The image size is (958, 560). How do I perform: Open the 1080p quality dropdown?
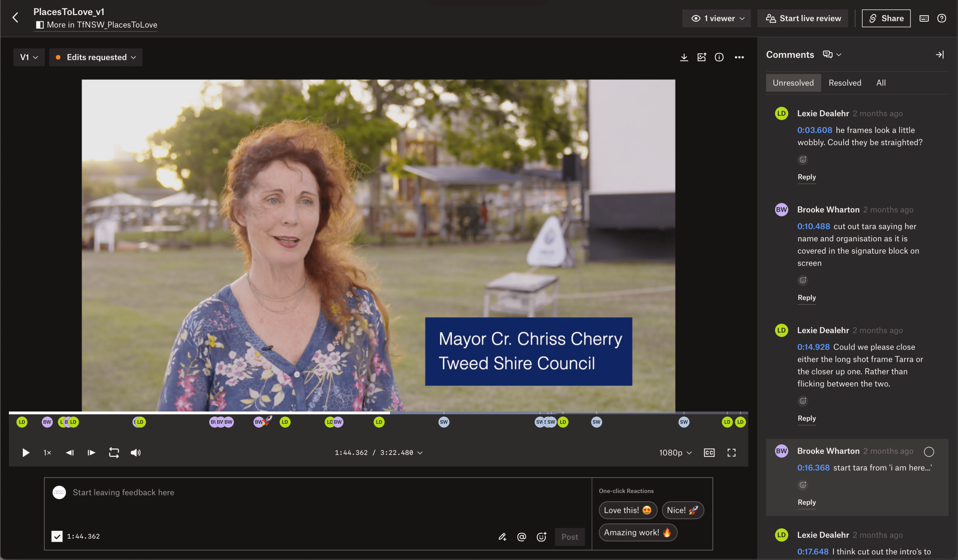(x=675, y=453)
